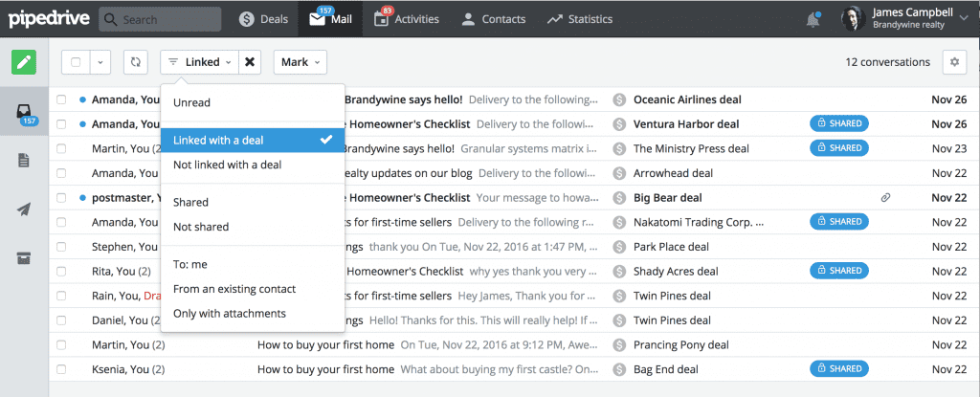This screenshot has width=980, height=397.
Task: Go to the Deals tab
Action: point(264,19)
